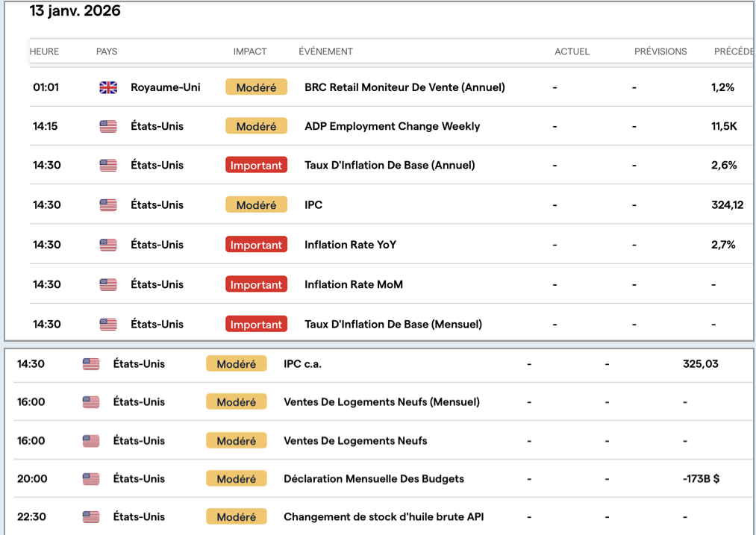Open Changement de stock d'huile brute API
The image size is (756, 535).
click(384, 516)
